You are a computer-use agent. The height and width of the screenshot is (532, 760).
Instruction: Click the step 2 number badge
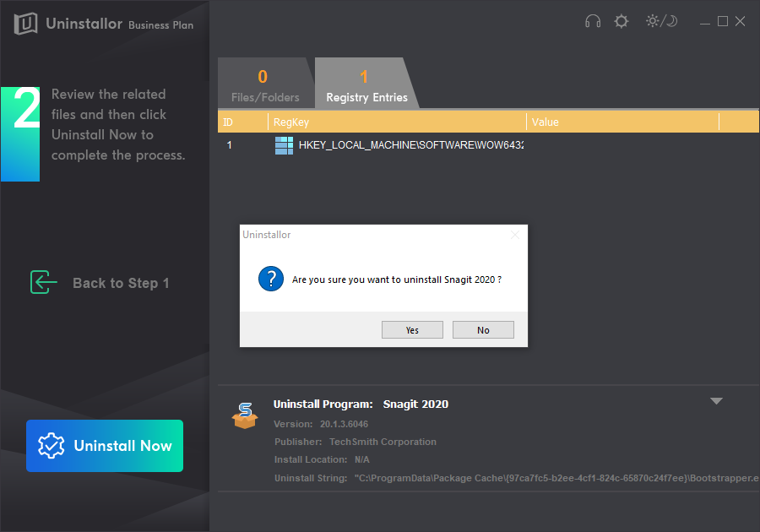point(20,134)
